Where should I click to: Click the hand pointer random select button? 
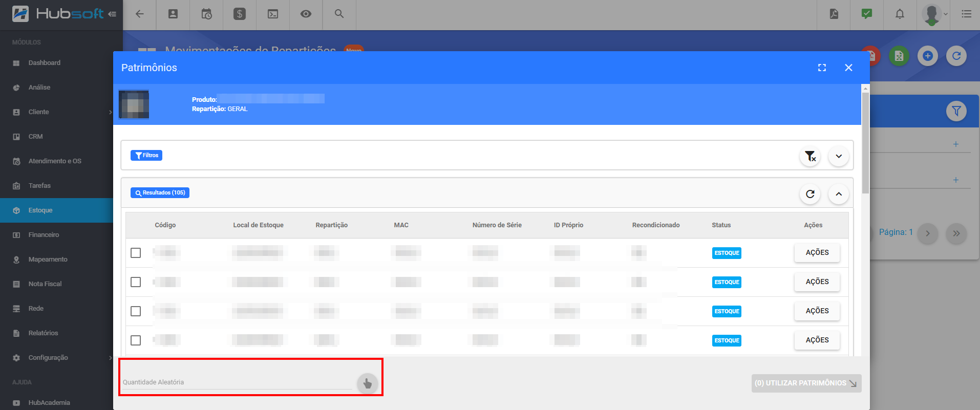(x=367, y=383)
